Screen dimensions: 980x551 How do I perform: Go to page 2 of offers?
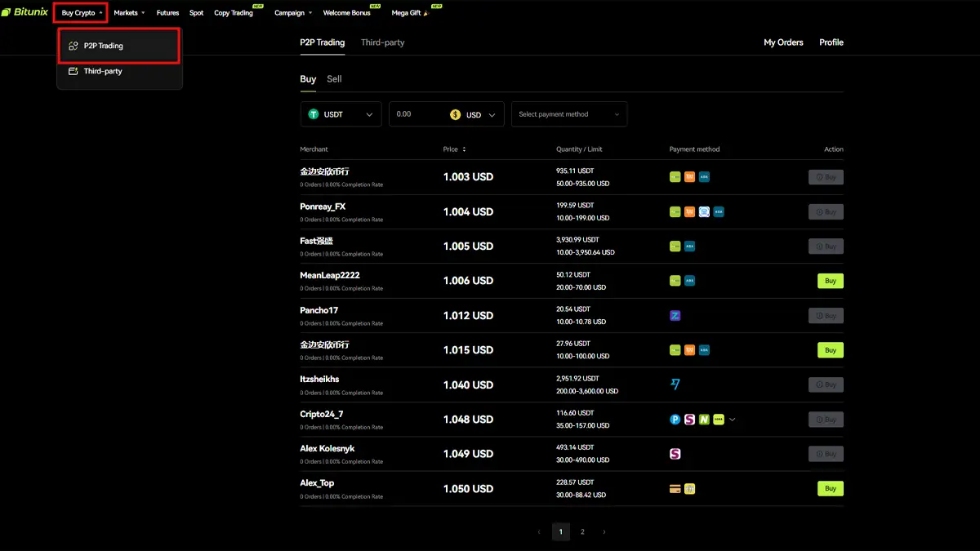582,531
